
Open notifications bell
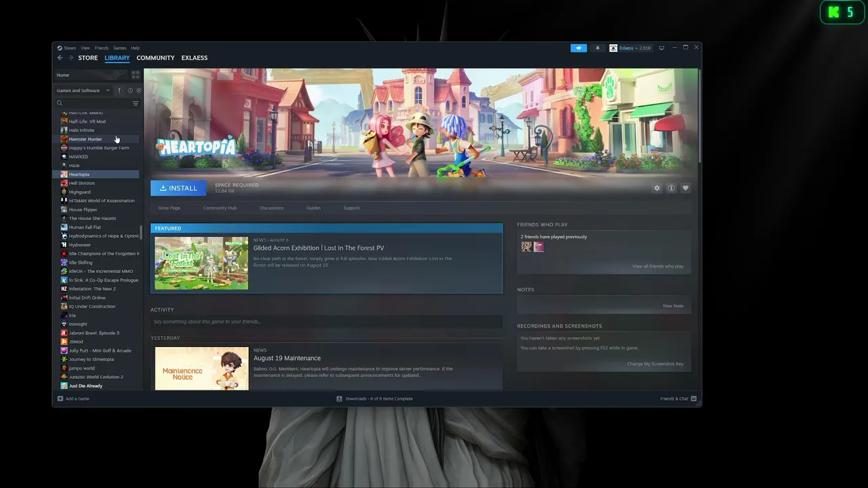597,48
